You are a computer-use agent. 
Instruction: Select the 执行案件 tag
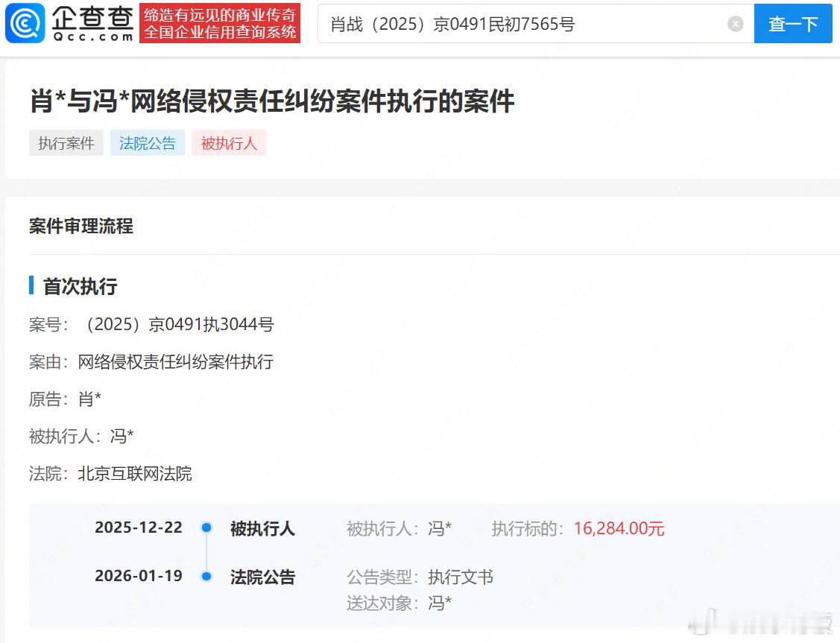coord(66,143)
